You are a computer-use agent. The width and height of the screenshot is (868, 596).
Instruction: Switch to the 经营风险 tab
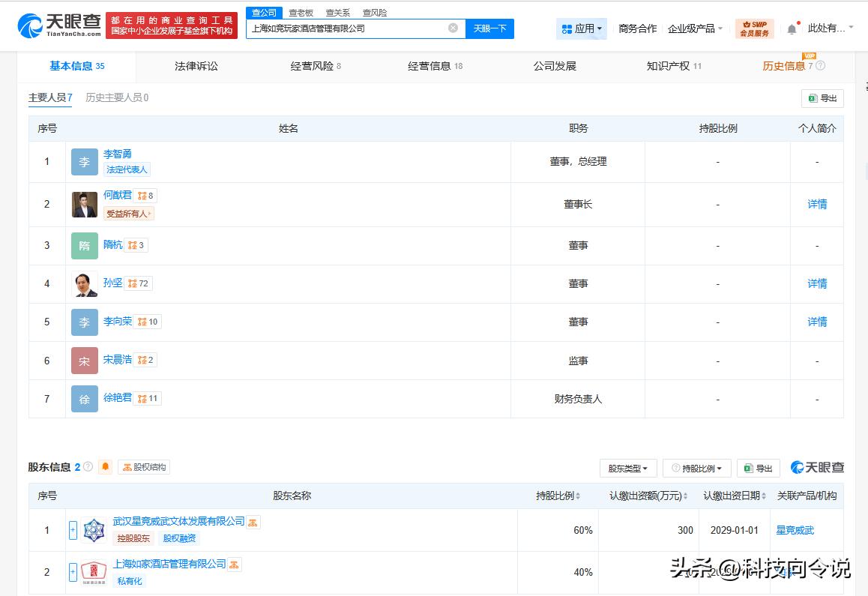click(x=316, y=67)
